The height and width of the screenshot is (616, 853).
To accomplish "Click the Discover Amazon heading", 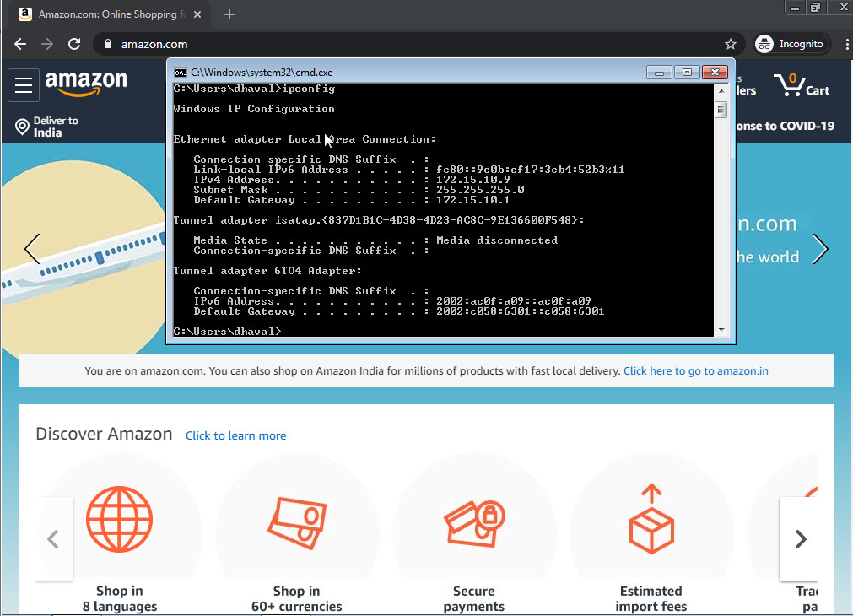I will [104, 434].
